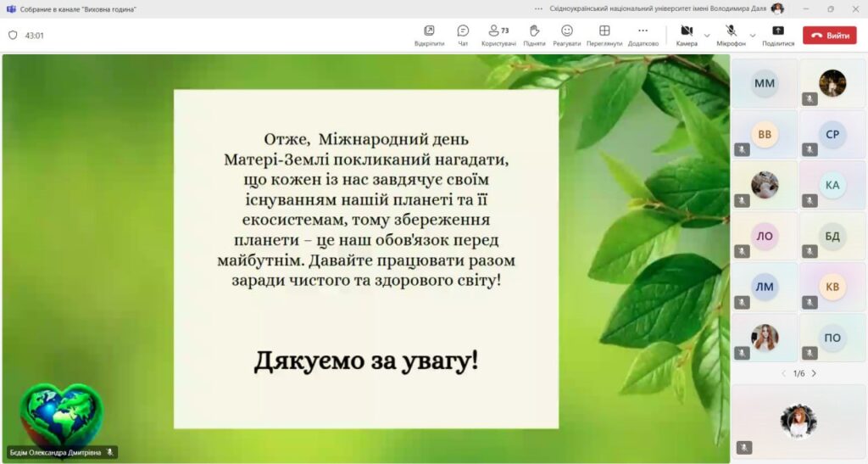Viewport: 868px width, 464px height.
Task: Share your screen with Поділитися
Action: [778, 35]
